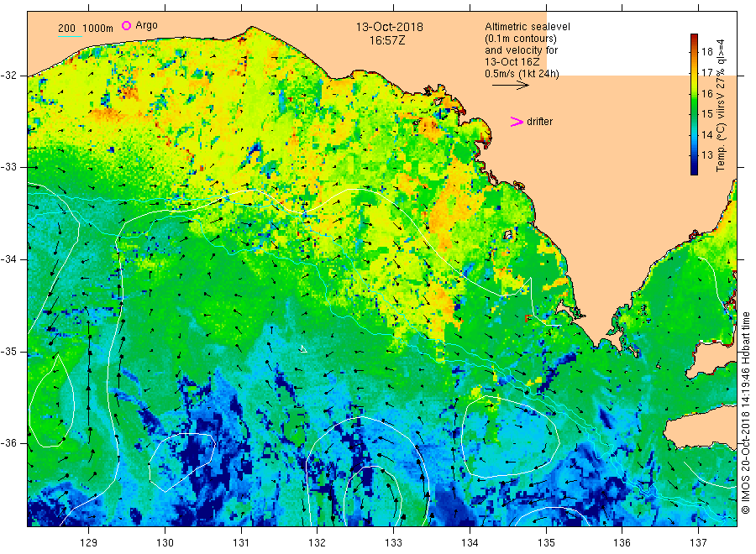The height and width of the screenshot is (554, 756).
Task: Click the magenta drifter arrow legend symbol
Action: coord(517,122)
